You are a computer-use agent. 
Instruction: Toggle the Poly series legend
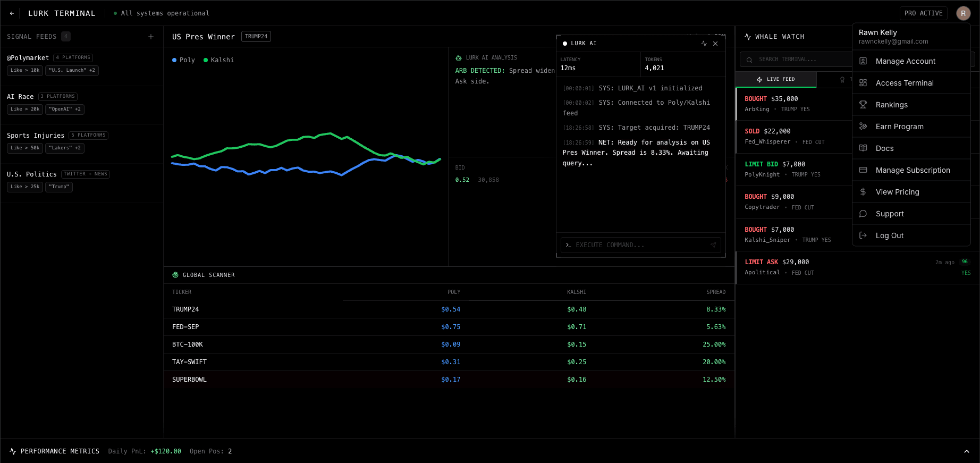click(183, 60)
